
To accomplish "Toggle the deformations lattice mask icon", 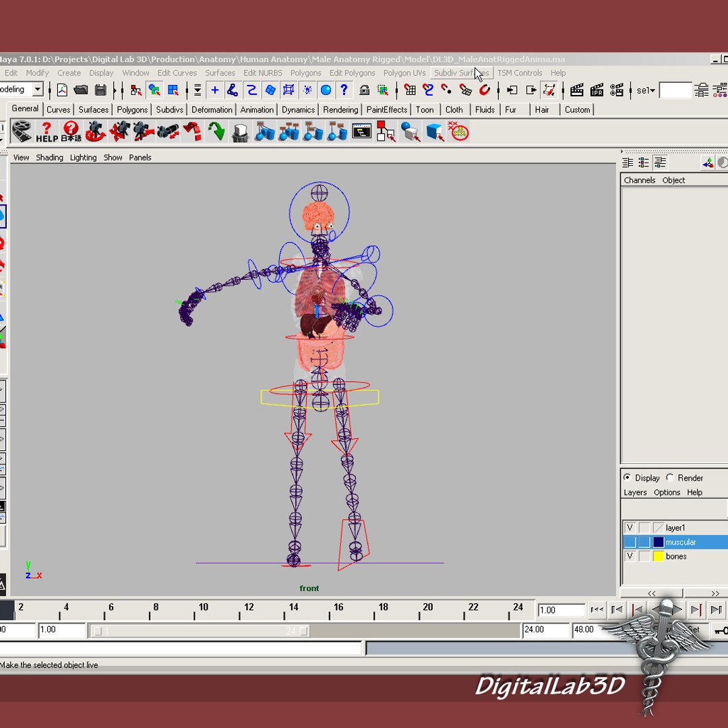I will 289,90.
